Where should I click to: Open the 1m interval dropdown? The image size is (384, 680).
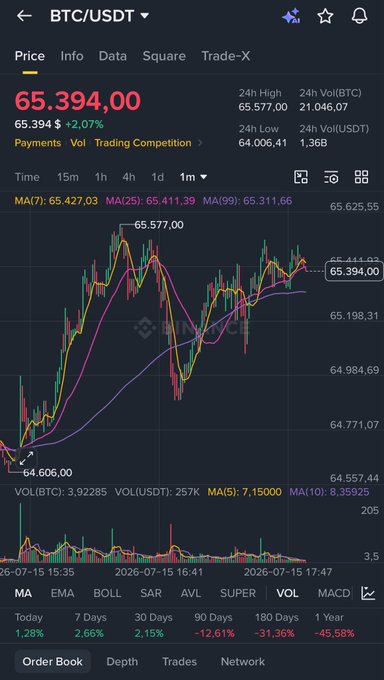[x=193, y=177]
